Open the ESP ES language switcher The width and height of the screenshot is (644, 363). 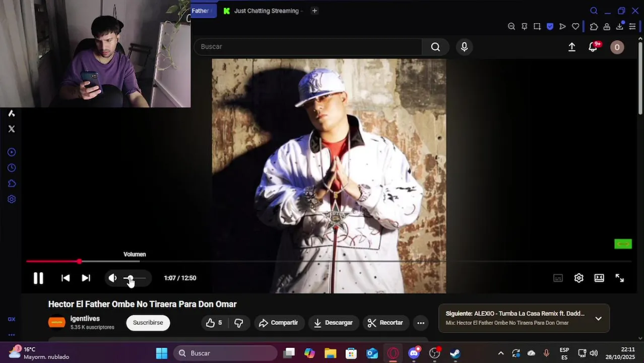564,353
